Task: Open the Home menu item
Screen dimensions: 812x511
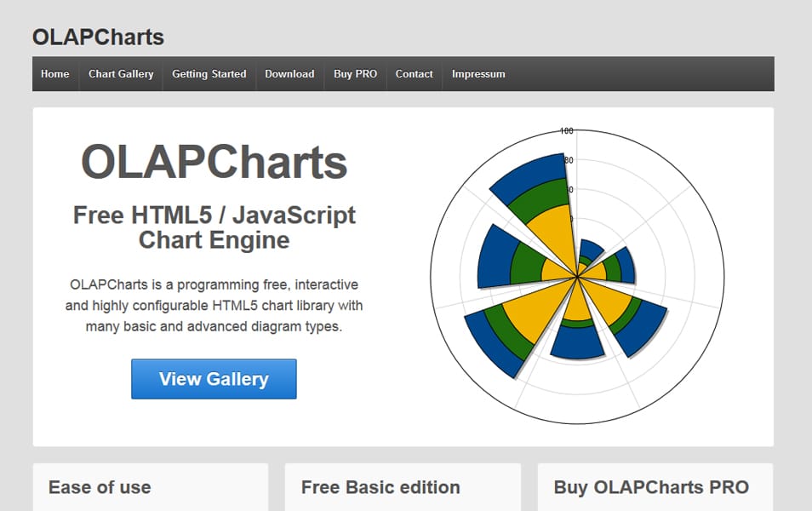Action: 55,74
